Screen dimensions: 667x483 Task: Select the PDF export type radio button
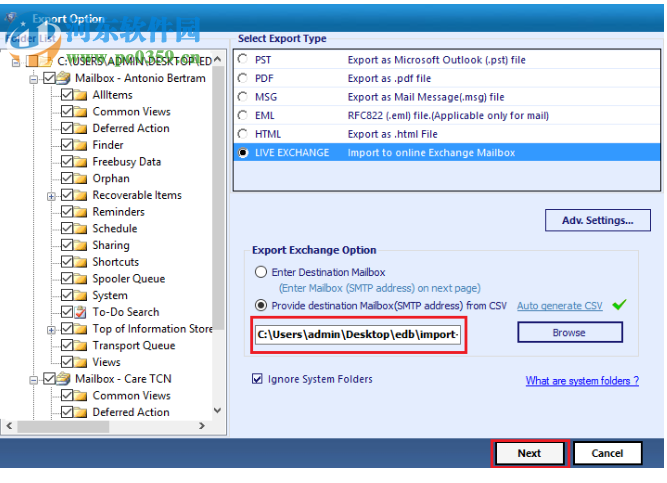243,77
